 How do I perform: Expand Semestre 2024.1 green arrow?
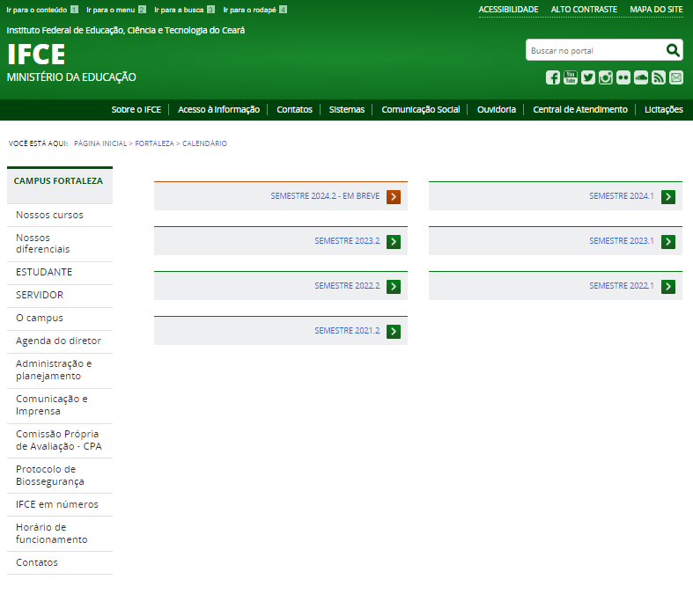668,196
